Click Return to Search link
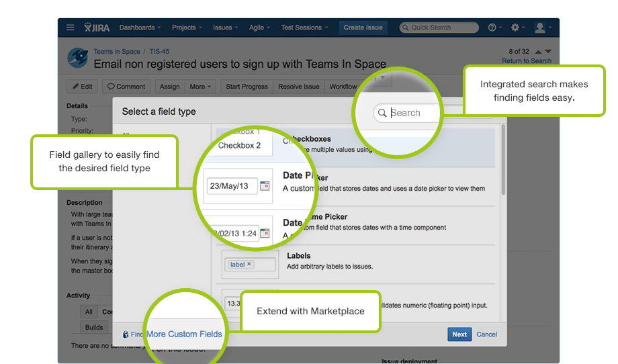Viewport: 618px width, 364px height. click(527, 60)
